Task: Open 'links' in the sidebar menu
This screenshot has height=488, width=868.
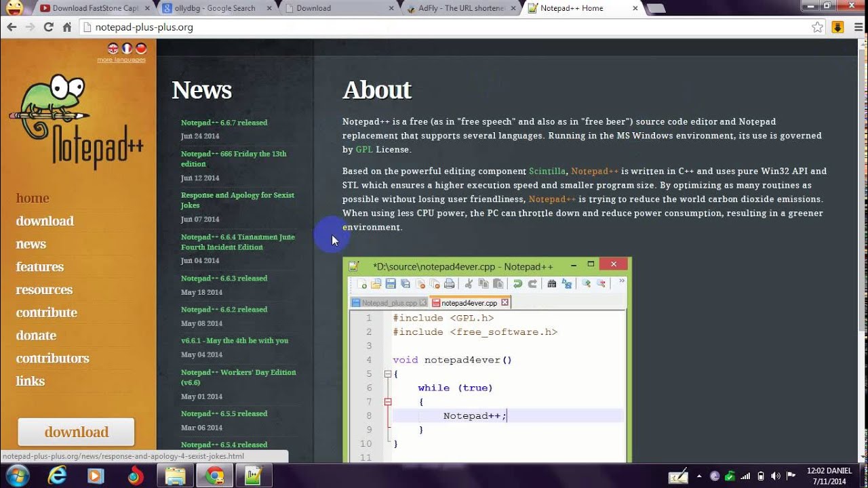Action: (31, 382)
